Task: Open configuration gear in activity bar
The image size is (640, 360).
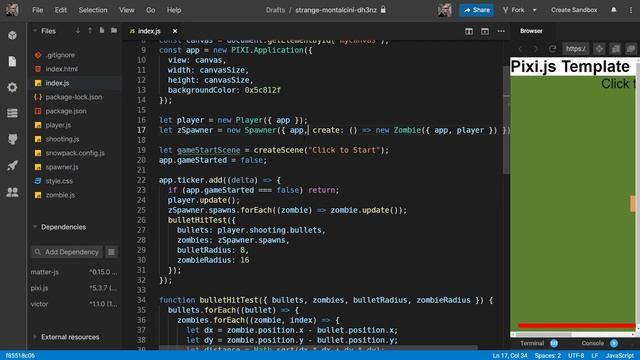Action: (x=12, y=87)
